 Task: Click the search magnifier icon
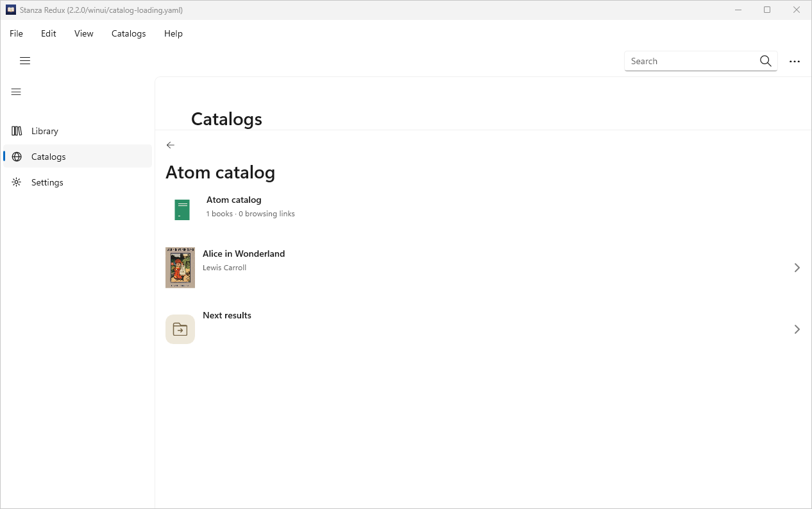pyautogui.click(x=765, y=61)
